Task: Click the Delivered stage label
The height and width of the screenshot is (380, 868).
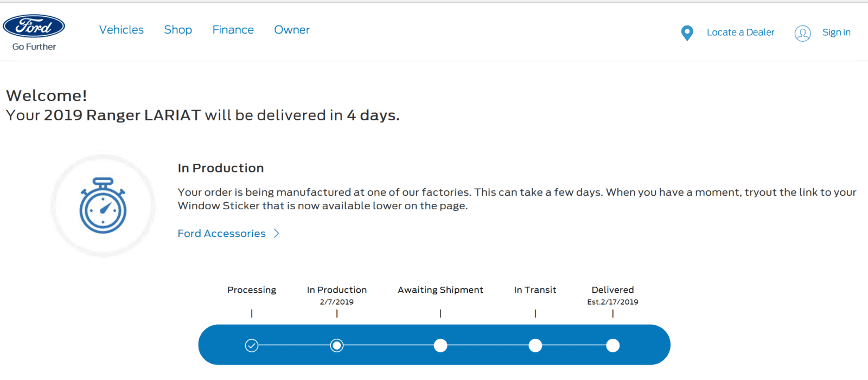Action: click(613, 290)
